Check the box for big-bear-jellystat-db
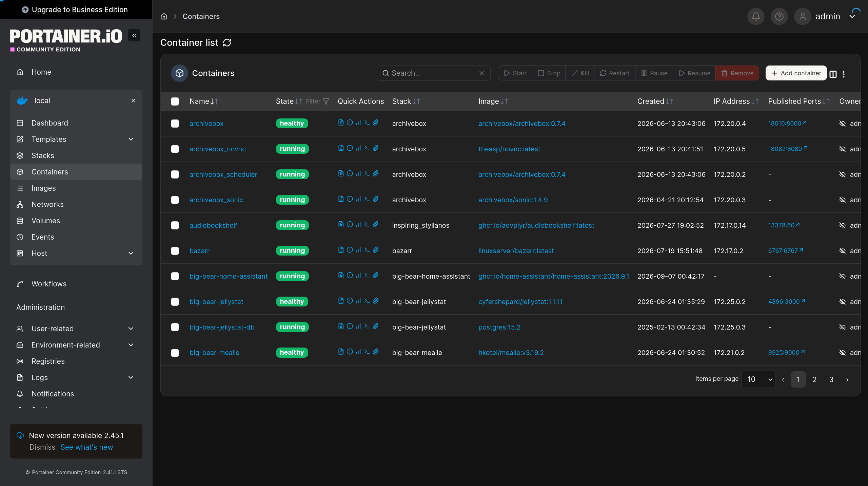The width and height of the screenshot is (868, 486). [x=175, y=327]
